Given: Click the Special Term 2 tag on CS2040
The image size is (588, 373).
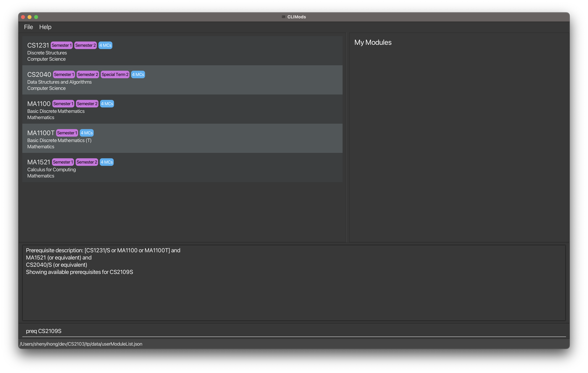Looking at the screenshot, I should pyautogui.click(x=115, y=74).
